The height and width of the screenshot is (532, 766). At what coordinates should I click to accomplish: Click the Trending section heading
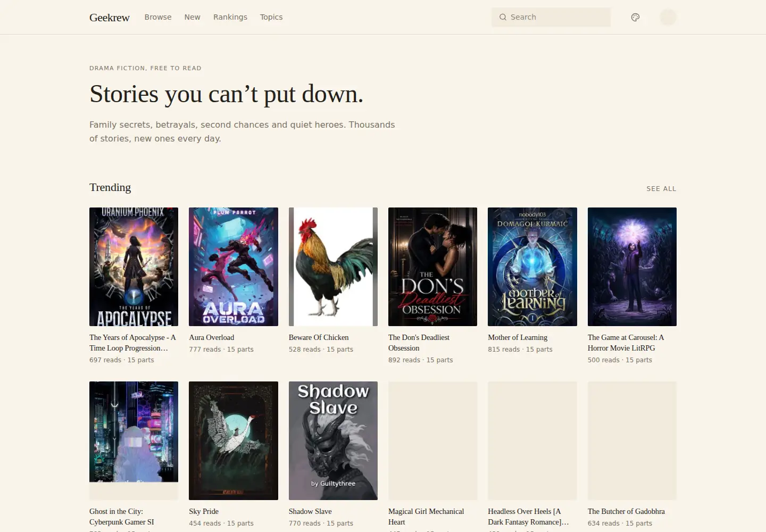(110, 187)
